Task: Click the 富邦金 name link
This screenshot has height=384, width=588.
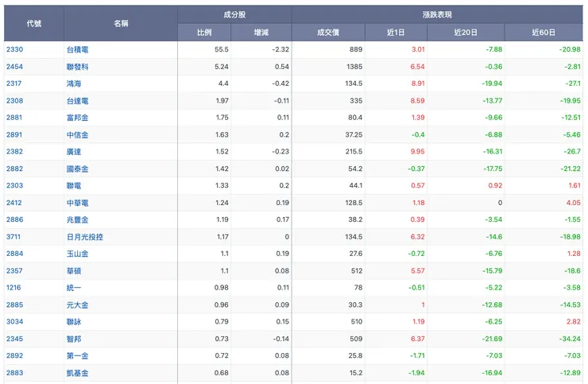Action: coord(78,118)
